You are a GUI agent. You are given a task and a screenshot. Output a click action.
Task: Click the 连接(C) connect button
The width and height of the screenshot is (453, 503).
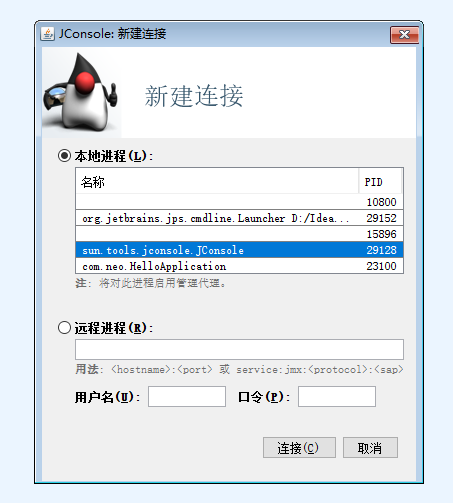299,447
